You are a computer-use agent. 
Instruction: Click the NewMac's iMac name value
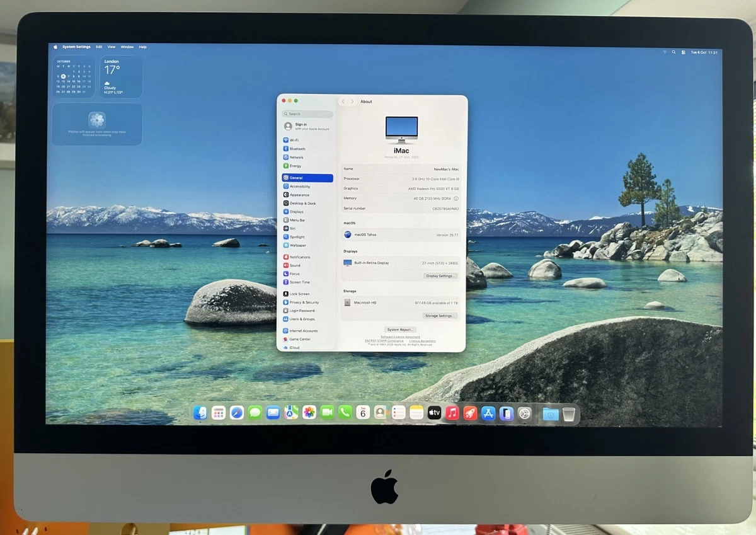pos(446,169)
